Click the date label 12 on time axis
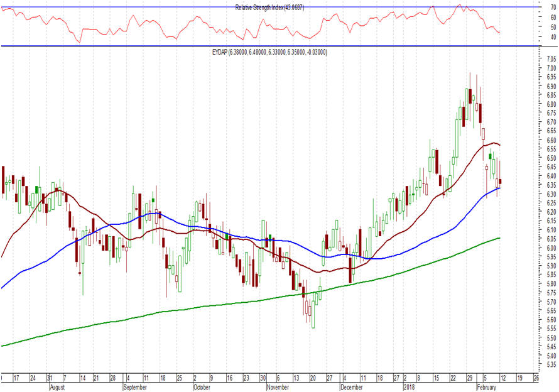Viewport: 559px width, 392px height. tap(503, 378)
